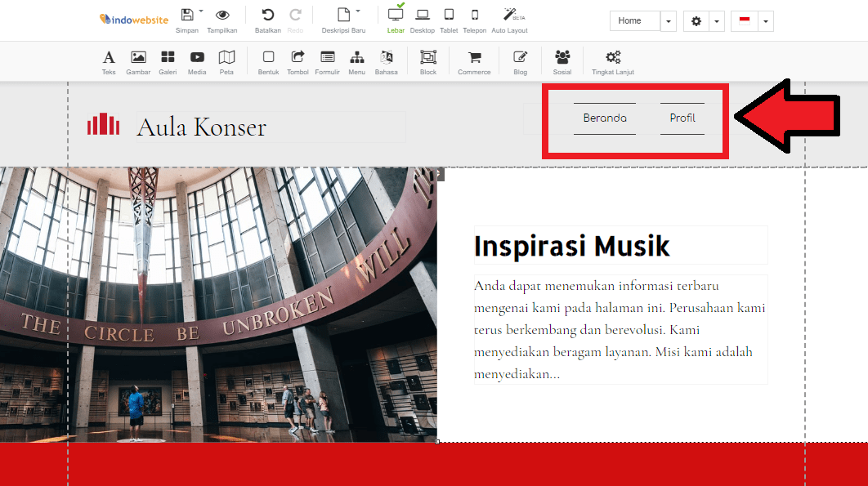Click the Profil menu item
Viewport: 868px width, 486px height.
pyautogui.click(x=682, y=118)
